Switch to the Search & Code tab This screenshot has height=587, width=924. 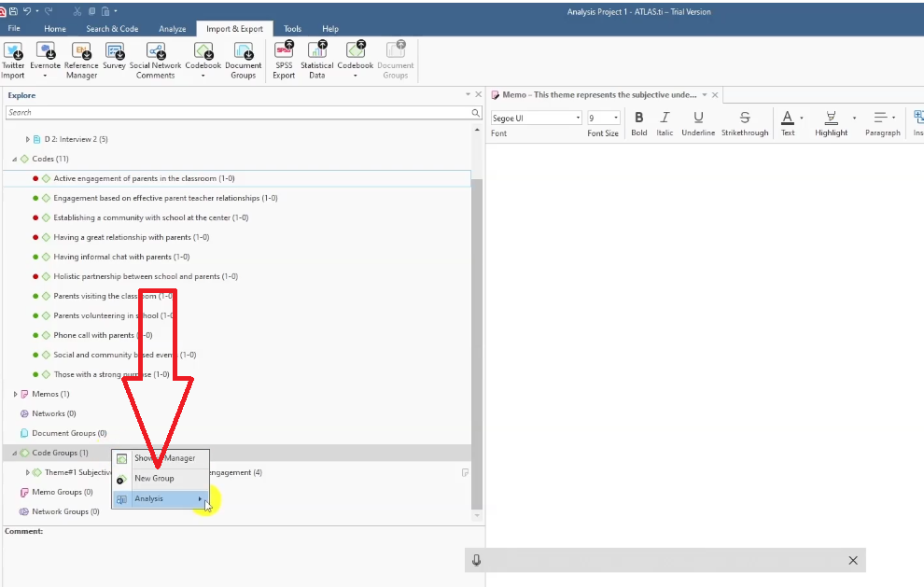click(112, 29)
